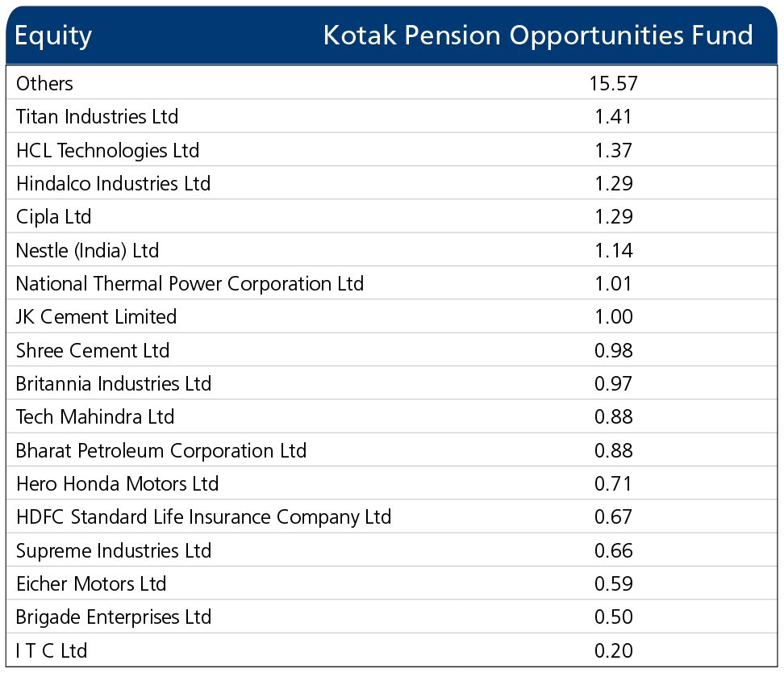Screen dimensions: 784x673
Task: Select the Nestle (India) Ltd row
Action: tap(391, 249)
